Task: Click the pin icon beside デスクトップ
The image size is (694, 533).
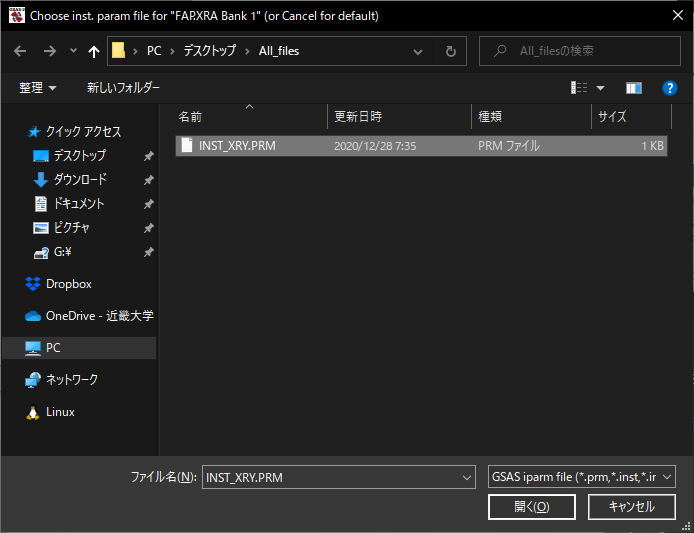Action: [x=149, y=156]
